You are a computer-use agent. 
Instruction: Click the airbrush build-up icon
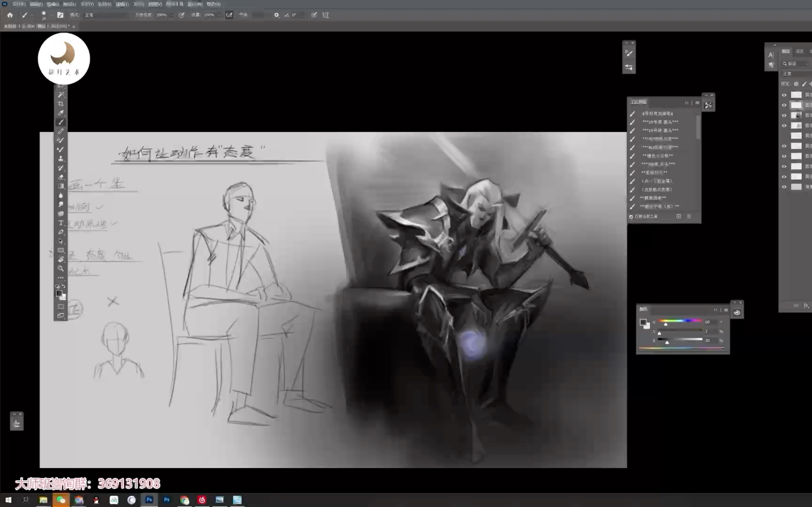[x=229, y=15]
